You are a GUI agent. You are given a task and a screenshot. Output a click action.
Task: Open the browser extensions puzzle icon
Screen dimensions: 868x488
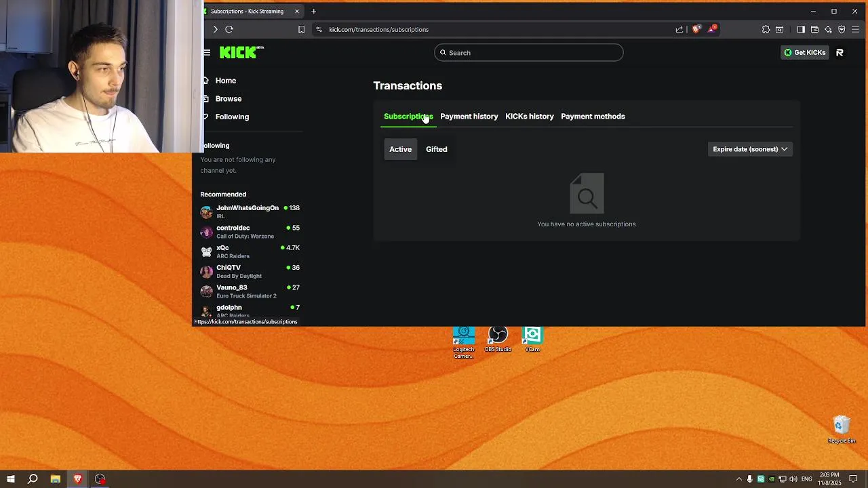(766, 29)
